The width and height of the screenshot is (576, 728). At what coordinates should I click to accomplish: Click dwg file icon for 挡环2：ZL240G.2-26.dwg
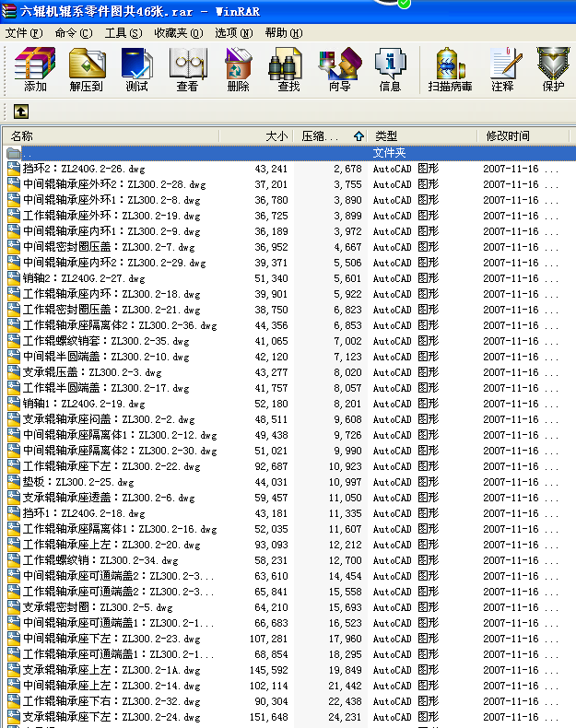point(14,169)
